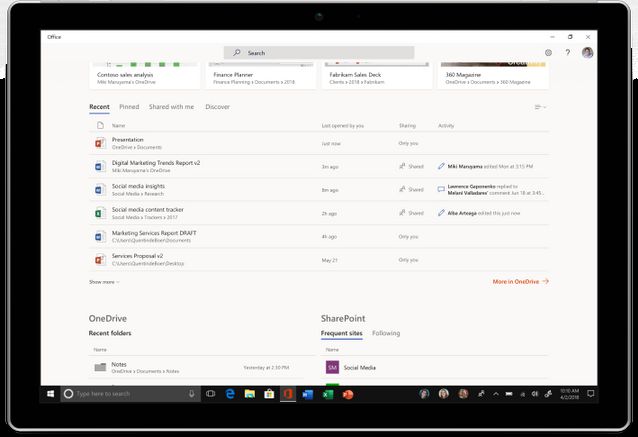Open the Contoso sales analysis card
The width and height of the screenshot is (638, 437).
(x=144, y=75)
